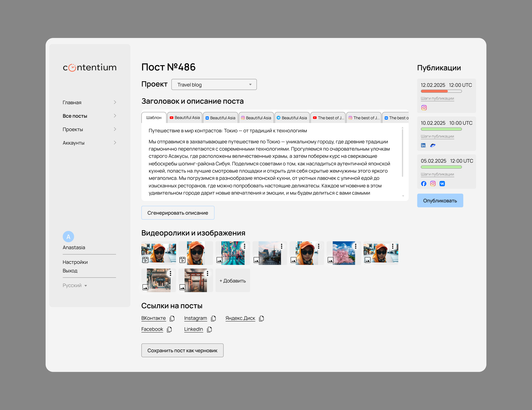The width and height of the screenshot is (532, 410).
Task: Open three-dot menu on torii gate thumbnail
Action: (207, 273)
